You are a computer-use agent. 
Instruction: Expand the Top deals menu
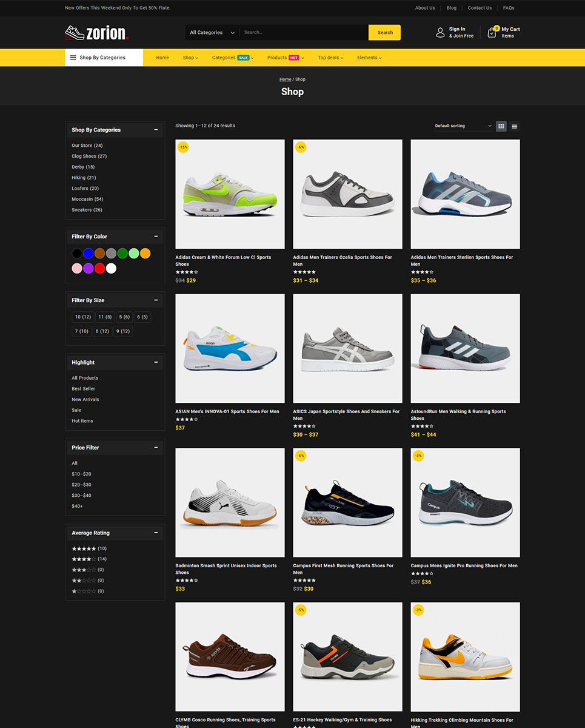pos(330,58)
